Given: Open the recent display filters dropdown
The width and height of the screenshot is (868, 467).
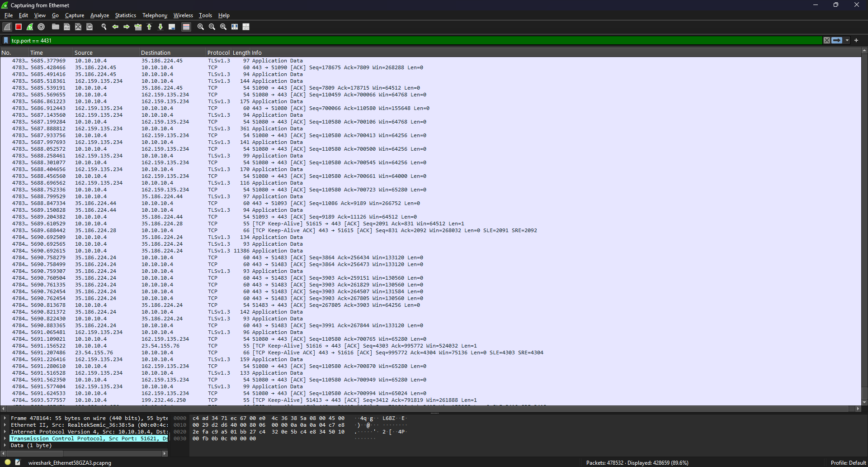Looking at the screenshot, I should coord(847,41).
